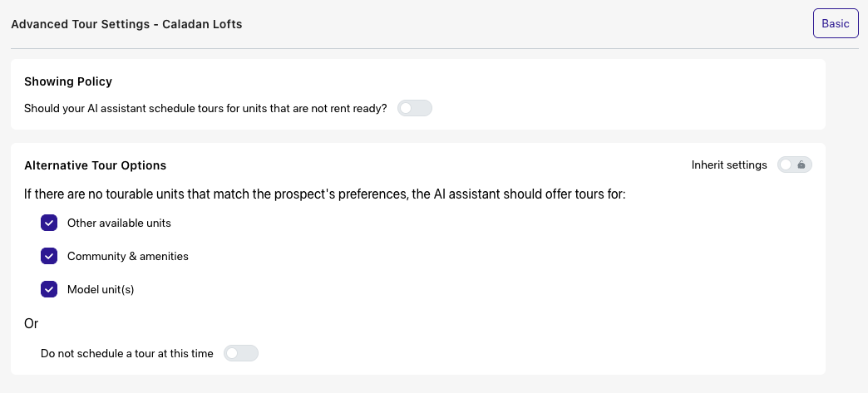868x393 pixels.
Task: Toggle the Inherit settings switch
Action: [794, 165]
